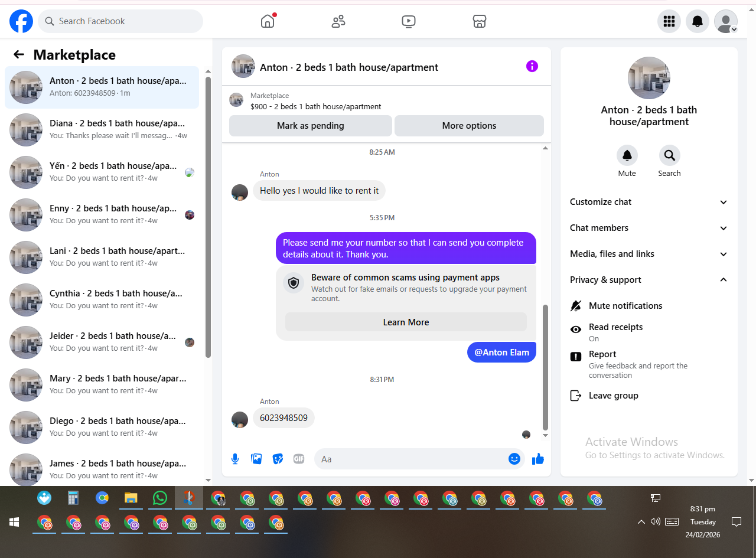Screen dimensions: 756x558
Task: Click the @Anton Elam mention bubble
Action: pos(502,353)
